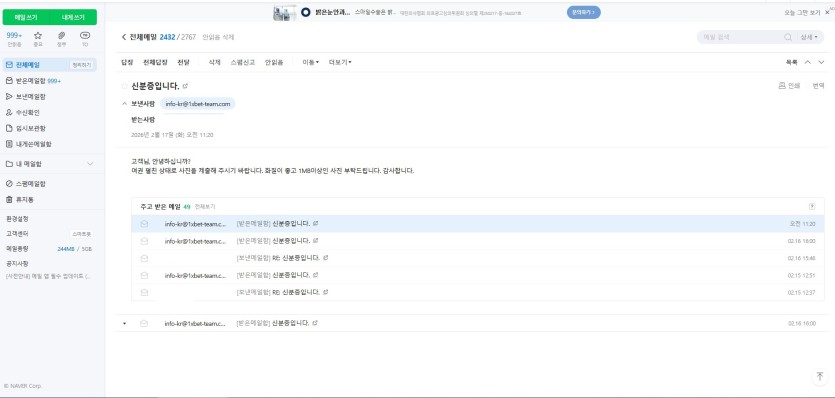Collapse sender details caret beside 보낸사람
Image resolution: width=835 pixels, height=398 pixels.
125,104
